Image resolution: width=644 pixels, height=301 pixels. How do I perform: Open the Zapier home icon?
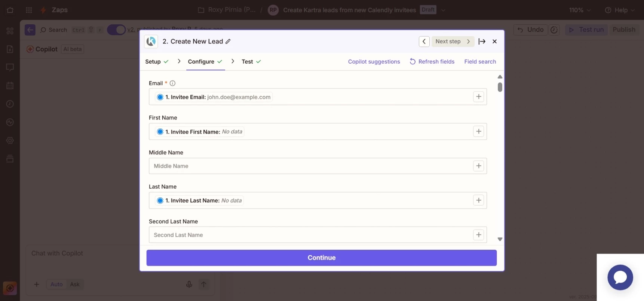point(10,10)
